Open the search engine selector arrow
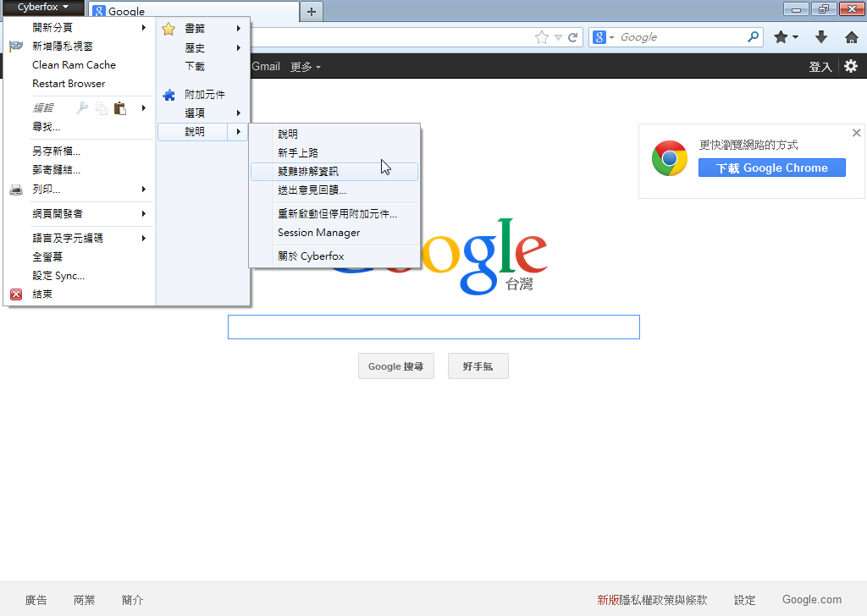The width and height of the screenshot is (867, 616). [x=611, y=37]
